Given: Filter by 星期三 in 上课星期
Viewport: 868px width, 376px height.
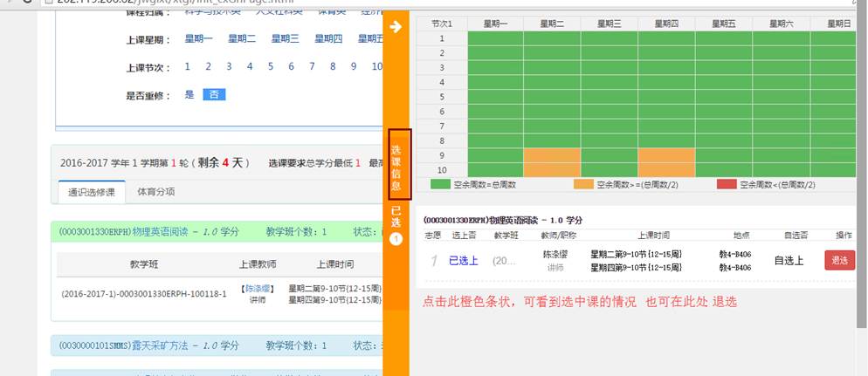Looking at the screenshot, I should [285, 38].
